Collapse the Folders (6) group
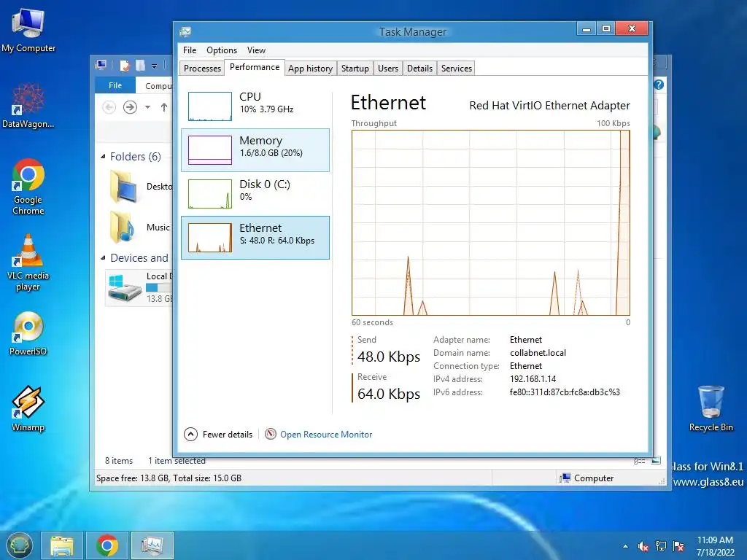This screenshot has height=560, width=747. point(103,156)
